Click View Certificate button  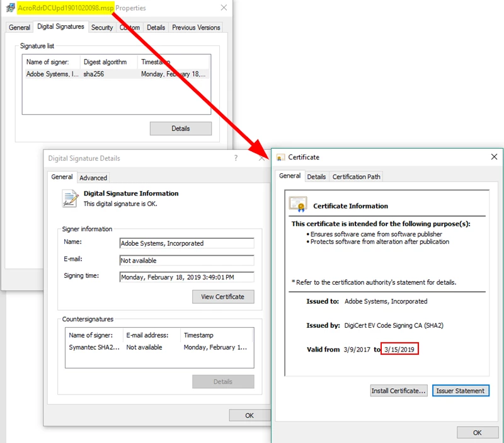[223, 297]
